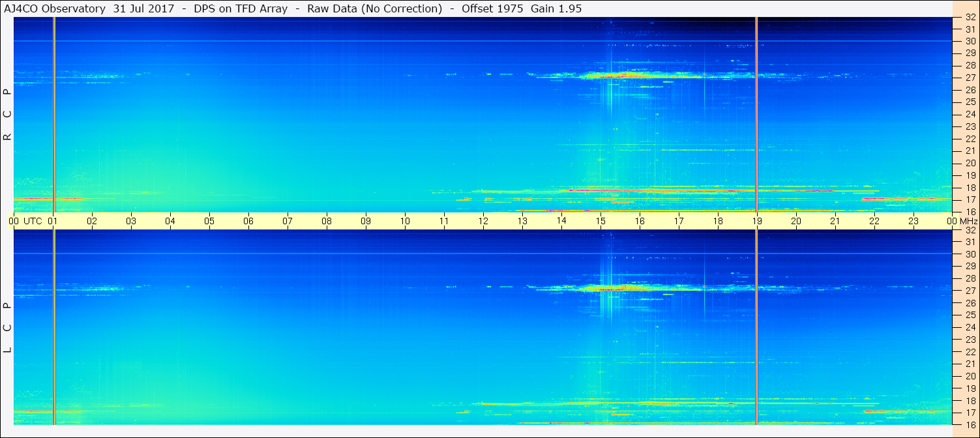Click the 09 hour tick label
980x438 pixels.
click(366, 221)
